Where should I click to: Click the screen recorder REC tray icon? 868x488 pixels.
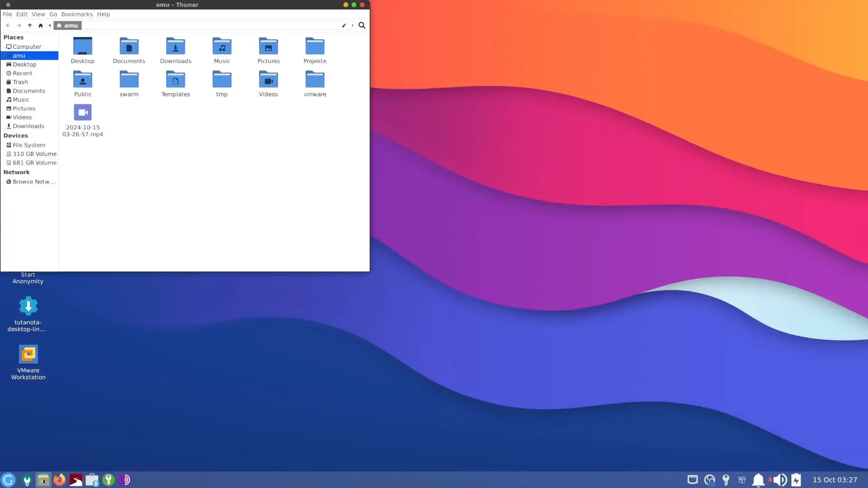(x=710, y=480)
